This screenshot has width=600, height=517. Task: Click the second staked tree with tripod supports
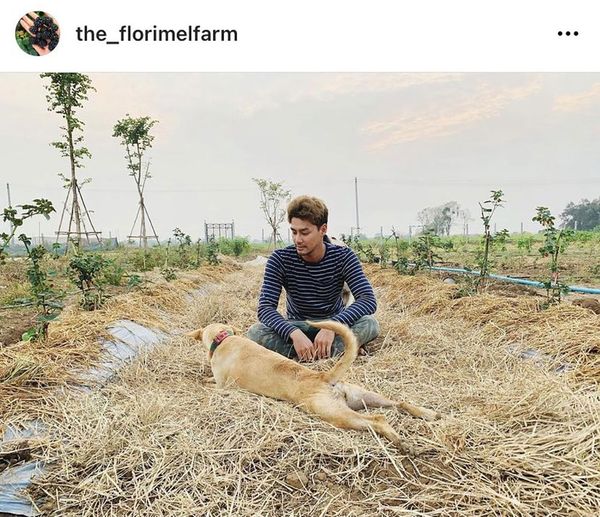click(x=139, y=180)
